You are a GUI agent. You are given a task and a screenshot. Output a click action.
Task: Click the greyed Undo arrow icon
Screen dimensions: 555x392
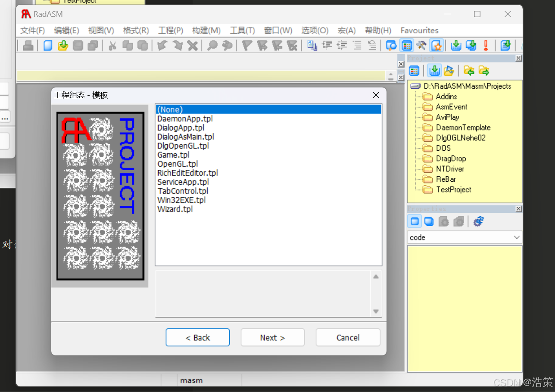pyautogui.click(x=162, y=45)
